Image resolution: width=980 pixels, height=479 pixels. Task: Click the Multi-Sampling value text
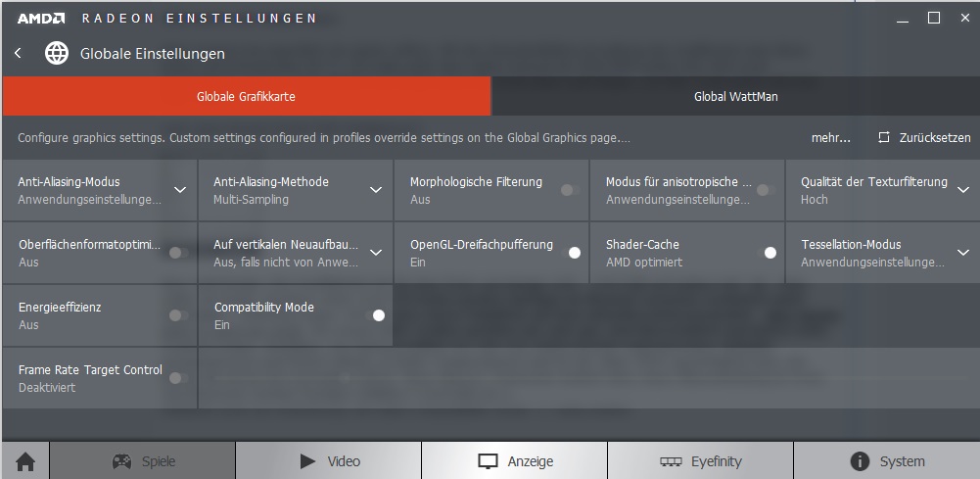tap(252, 200)
